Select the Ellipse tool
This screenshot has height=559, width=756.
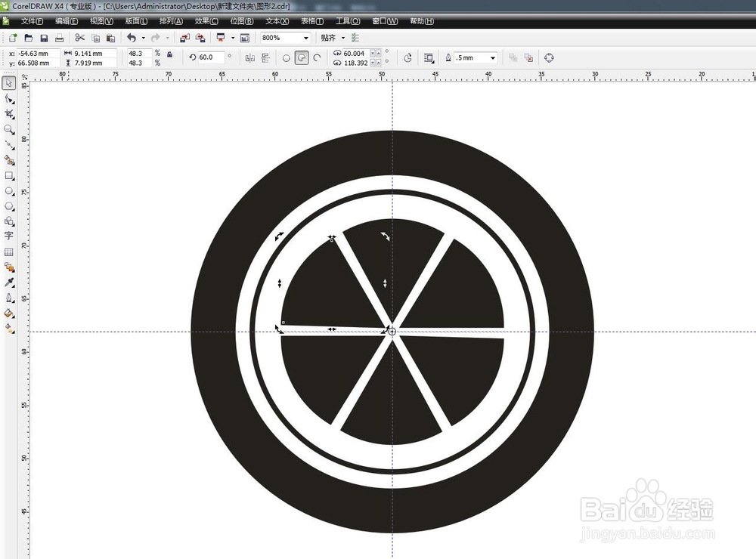point(8,191)
